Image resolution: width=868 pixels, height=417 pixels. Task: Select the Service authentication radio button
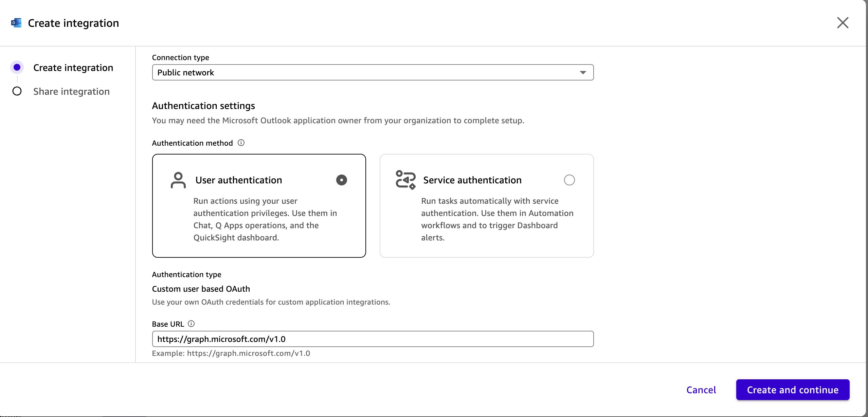(x=569, y=180)
